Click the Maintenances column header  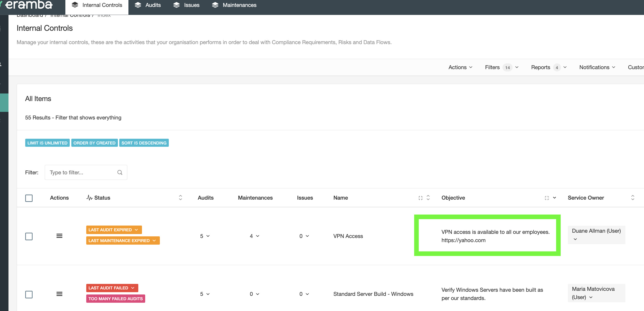point(255,198)
